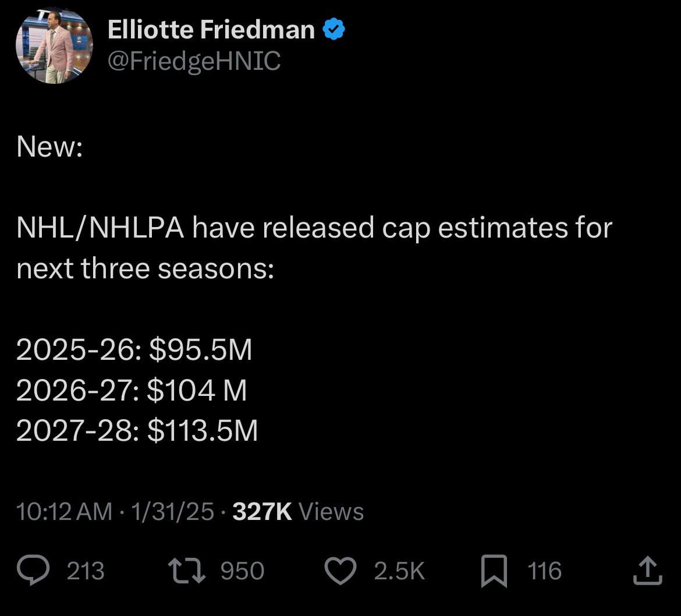Click the 213 replies count
Image resolution: width=681 pixels, height=616 pixels.
86,571
